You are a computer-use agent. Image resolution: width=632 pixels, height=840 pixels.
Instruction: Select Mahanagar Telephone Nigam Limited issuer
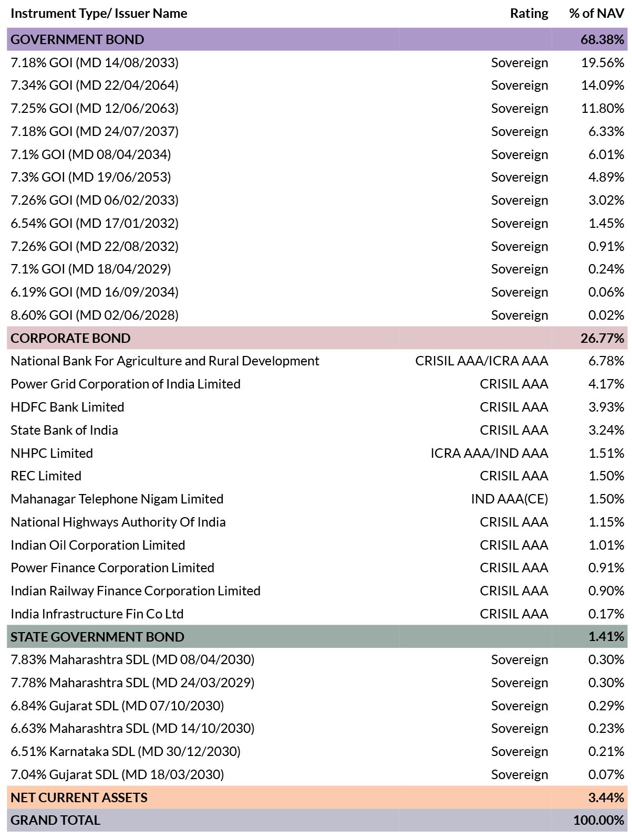(117, 499)
